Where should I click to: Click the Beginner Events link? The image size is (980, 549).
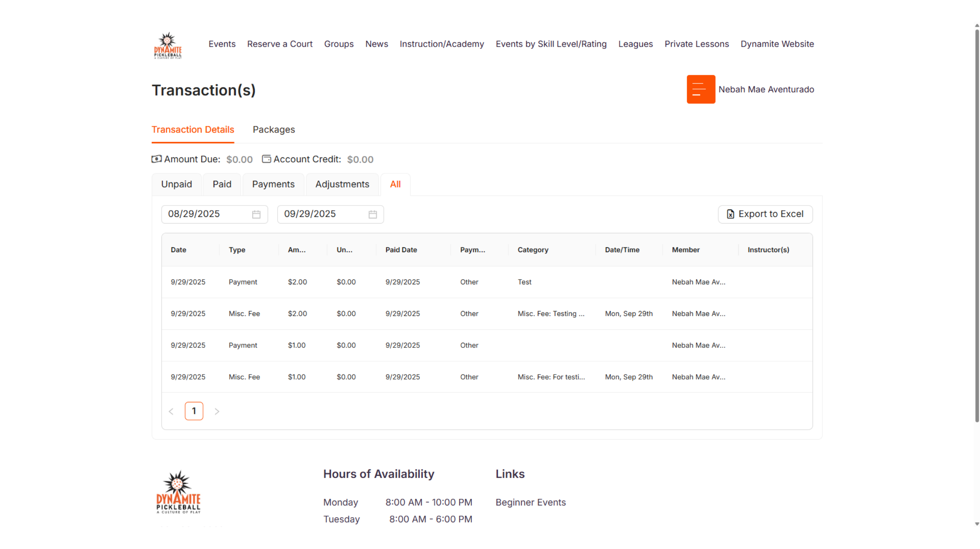[x=530, y=502]
